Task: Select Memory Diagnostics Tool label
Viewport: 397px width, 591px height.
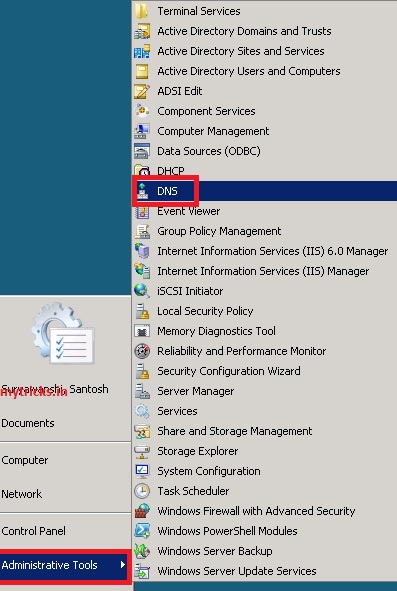Action: click(216, 331)
